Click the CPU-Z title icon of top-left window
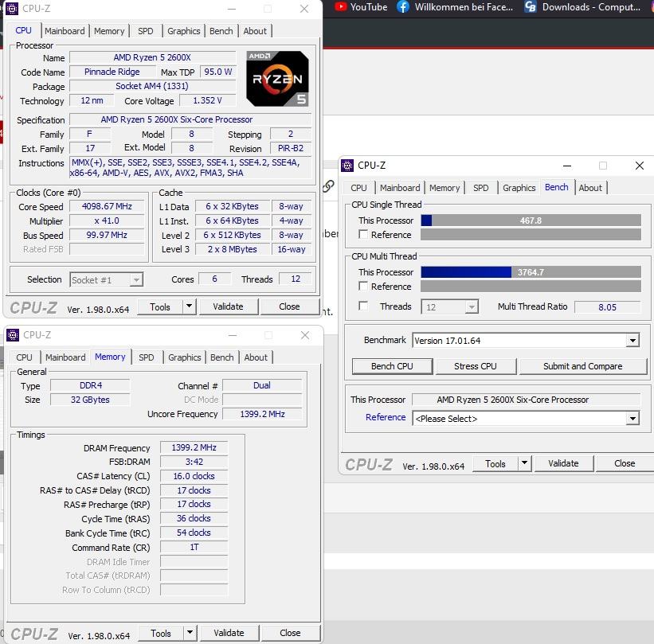Viewport: 654px width, 644px height. coord(12,8)
